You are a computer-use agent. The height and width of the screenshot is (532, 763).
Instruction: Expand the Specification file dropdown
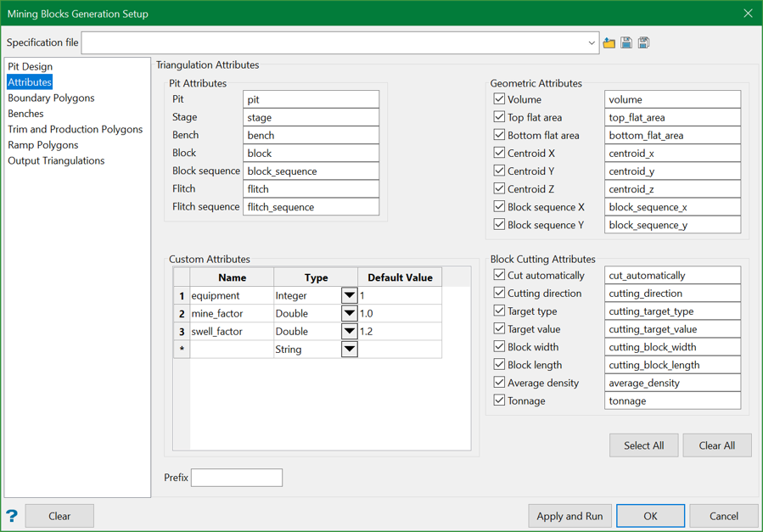[591, 42]
